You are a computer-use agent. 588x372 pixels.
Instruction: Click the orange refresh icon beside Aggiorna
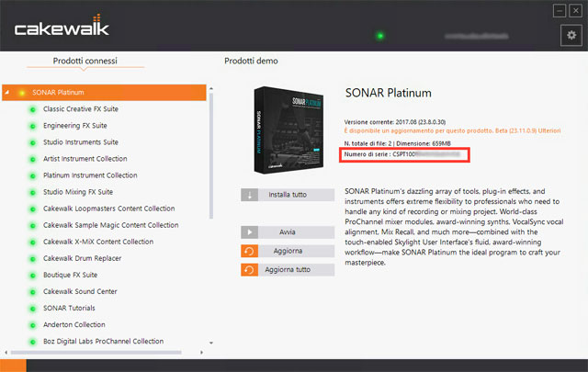[x=249, y=251]
